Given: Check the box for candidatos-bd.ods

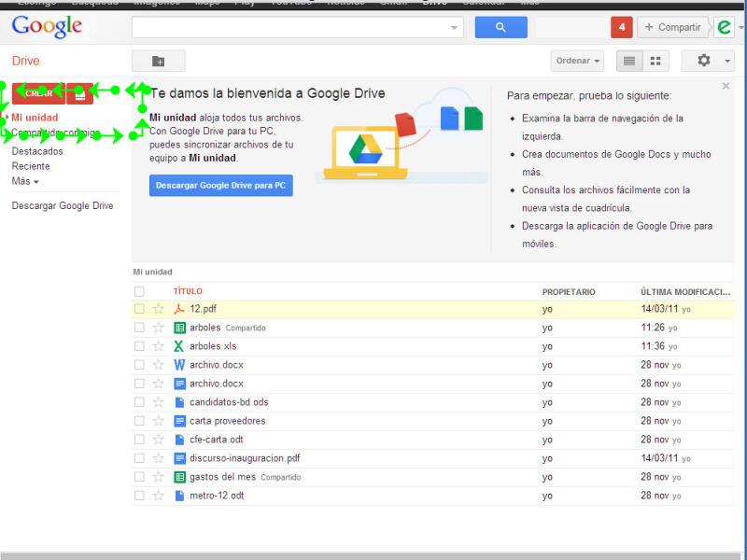Looking at the screenshot, I should point(139,402).
